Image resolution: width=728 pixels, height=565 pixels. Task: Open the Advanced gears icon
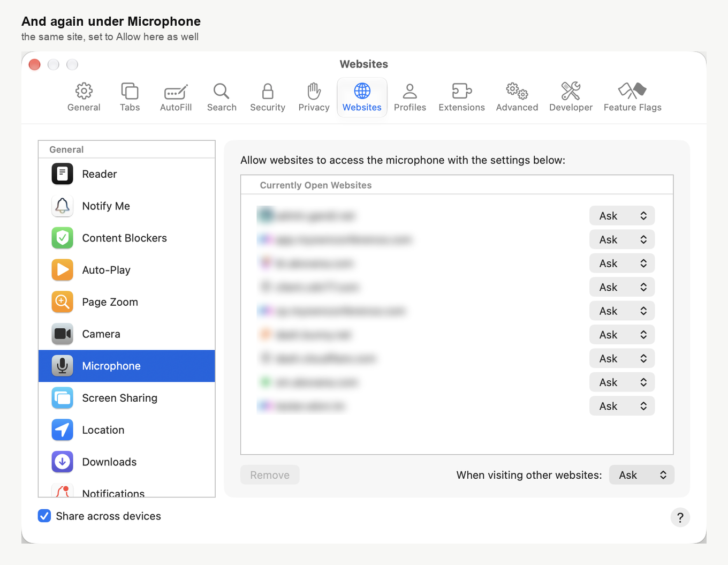[517, 91]
